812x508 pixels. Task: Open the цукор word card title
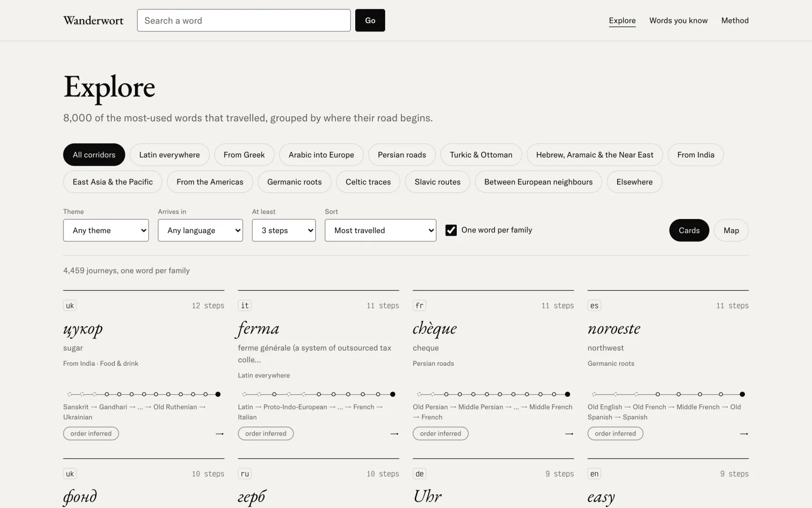83,329
